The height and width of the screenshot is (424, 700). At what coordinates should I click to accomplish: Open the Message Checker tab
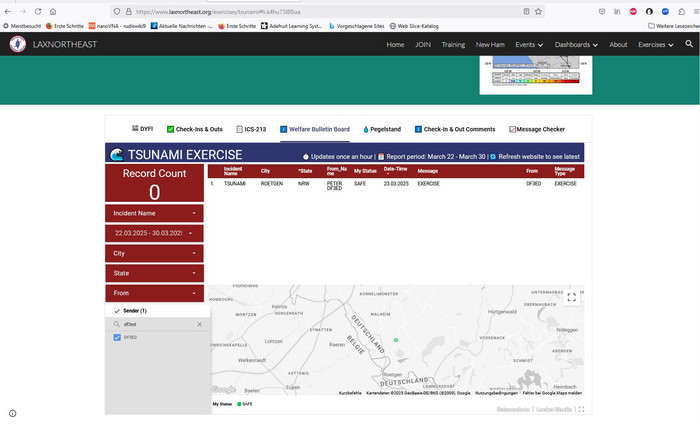[537, 129]
